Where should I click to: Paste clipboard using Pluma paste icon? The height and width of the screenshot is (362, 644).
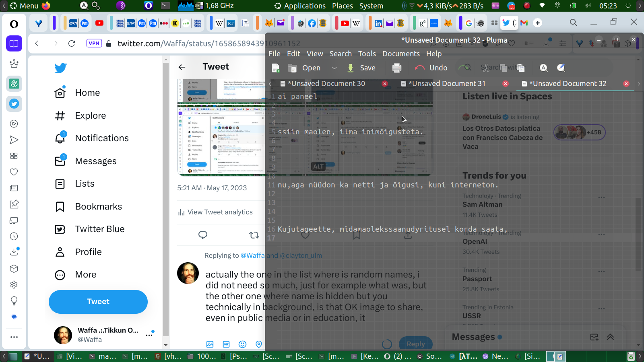521,68
